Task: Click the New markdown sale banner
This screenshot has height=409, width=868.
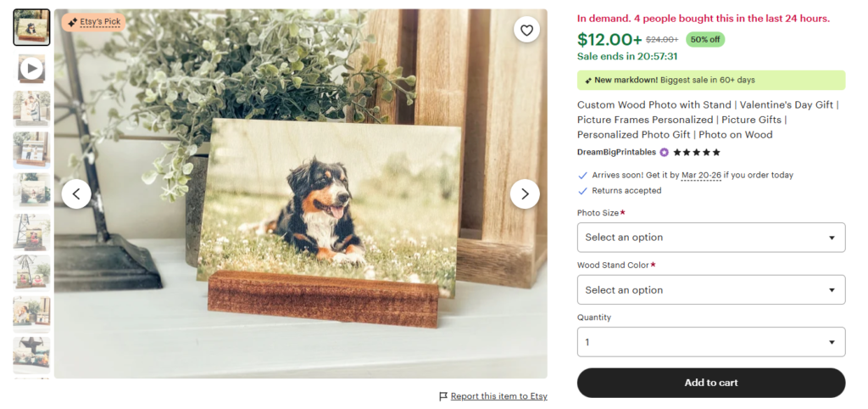Action: click(710, 81)
